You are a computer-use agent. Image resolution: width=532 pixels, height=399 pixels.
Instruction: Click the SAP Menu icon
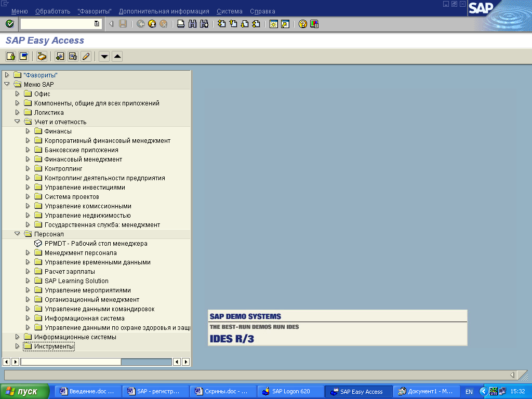click(24, 56)
